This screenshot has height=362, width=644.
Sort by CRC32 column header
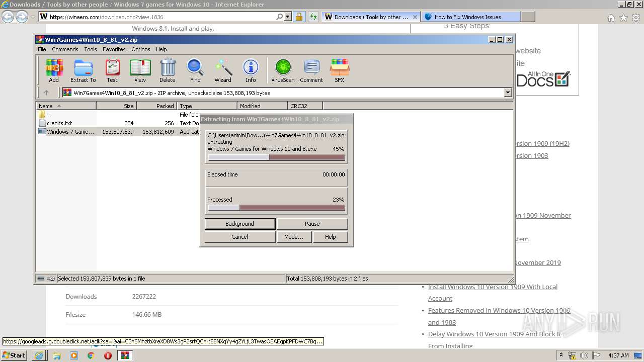(x=305, y=106)
